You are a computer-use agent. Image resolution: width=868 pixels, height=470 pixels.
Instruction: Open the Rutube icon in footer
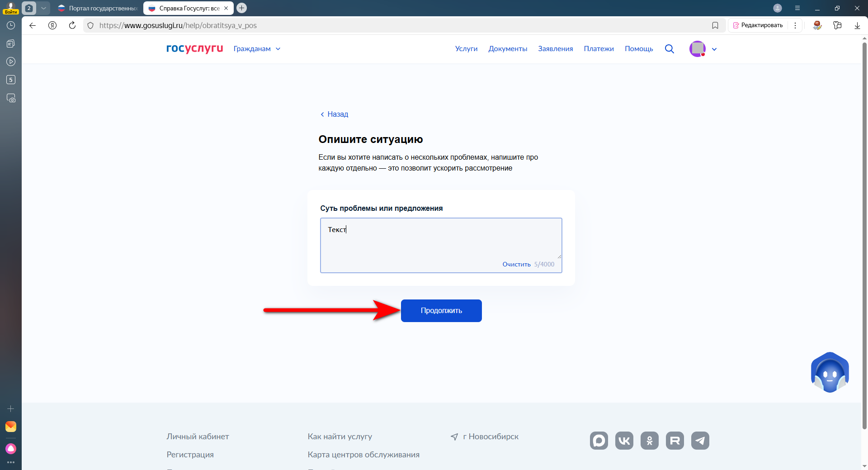click(675, 441)
